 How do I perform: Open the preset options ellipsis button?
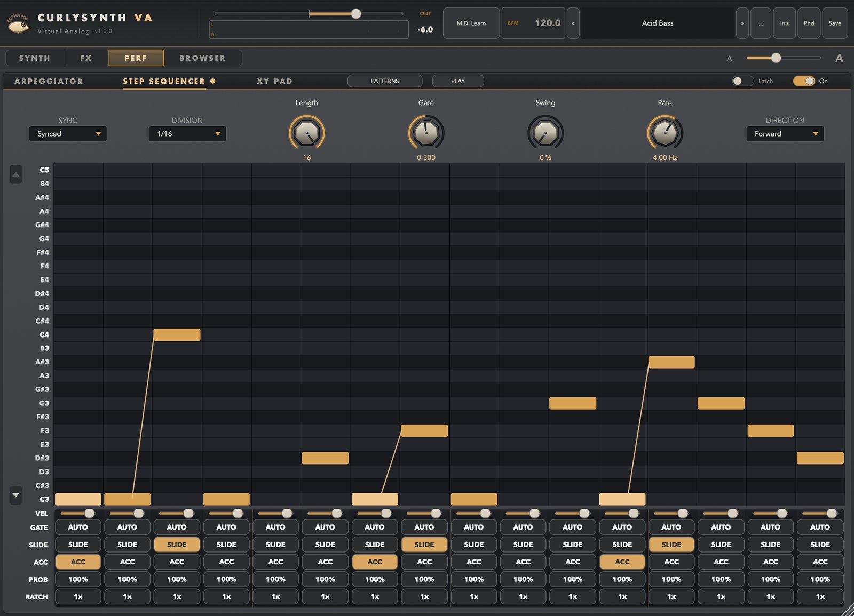coord(761,23)
